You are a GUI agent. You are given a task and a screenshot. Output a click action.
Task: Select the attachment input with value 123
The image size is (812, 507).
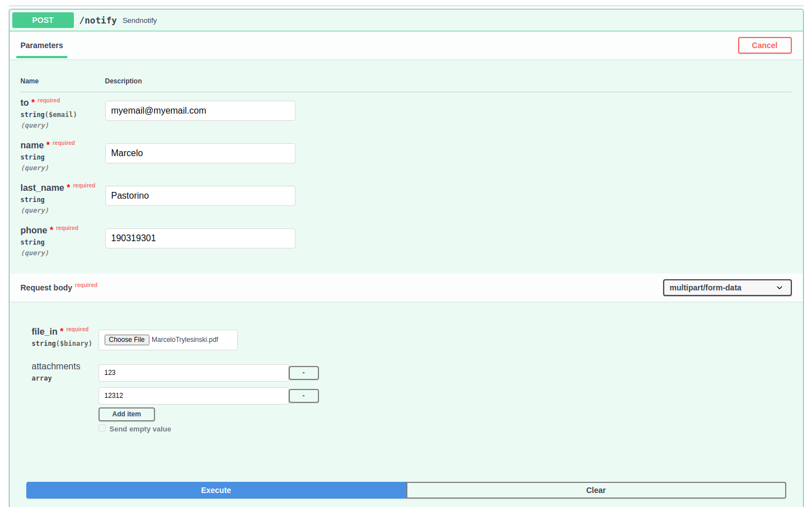pyautogui.click(x=193, y=373)
